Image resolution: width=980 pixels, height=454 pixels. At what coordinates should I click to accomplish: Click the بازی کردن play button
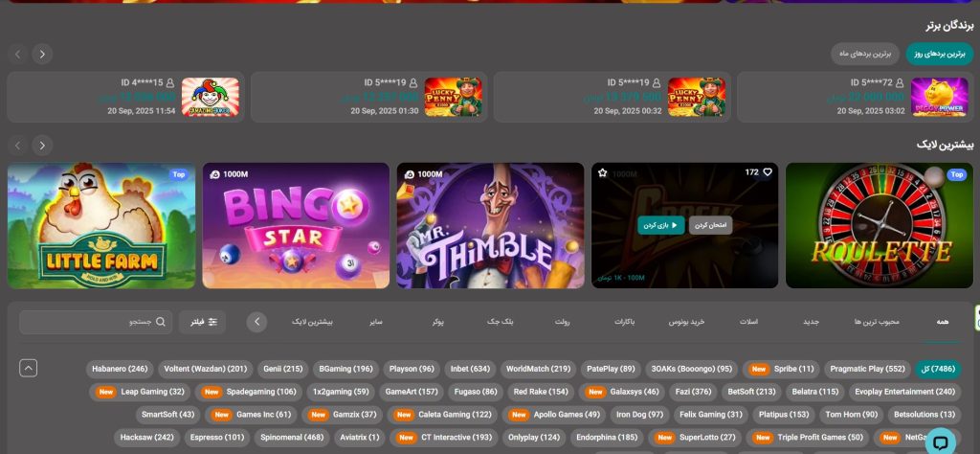(661, 225)
